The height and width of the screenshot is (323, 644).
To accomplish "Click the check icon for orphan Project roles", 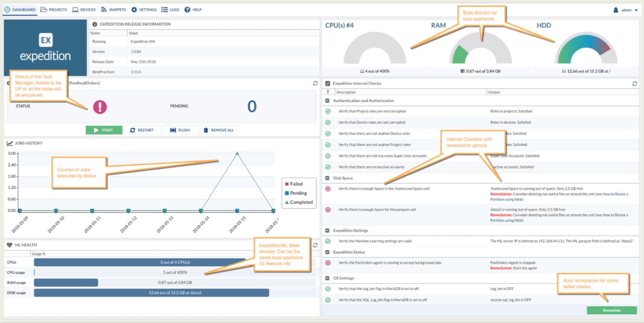I will tap(328, 145).
